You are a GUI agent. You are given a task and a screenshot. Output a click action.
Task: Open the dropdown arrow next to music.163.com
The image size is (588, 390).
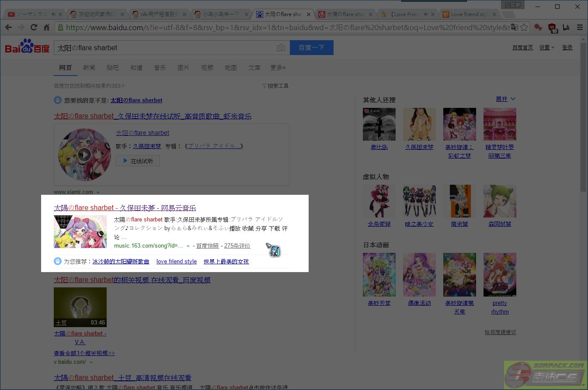[x=188, y=246]
